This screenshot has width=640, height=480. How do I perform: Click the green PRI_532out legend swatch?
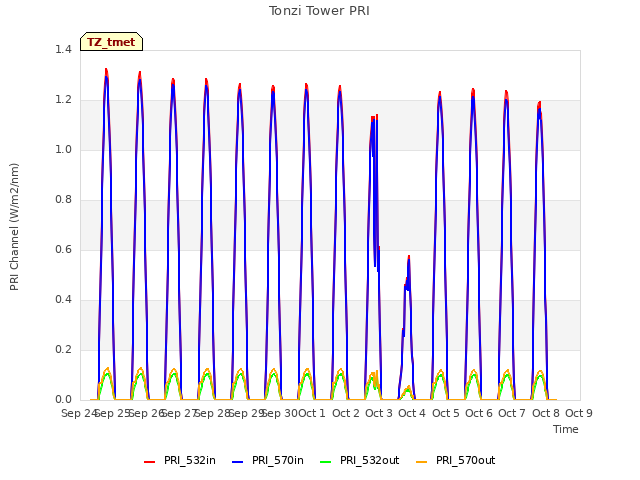[x=326, y=462]
